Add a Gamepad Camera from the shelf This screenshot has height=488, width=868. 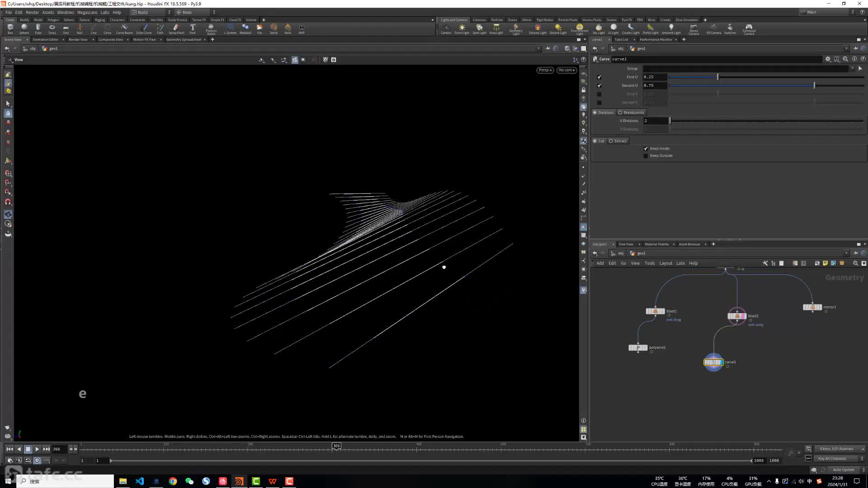pos(749,29)
